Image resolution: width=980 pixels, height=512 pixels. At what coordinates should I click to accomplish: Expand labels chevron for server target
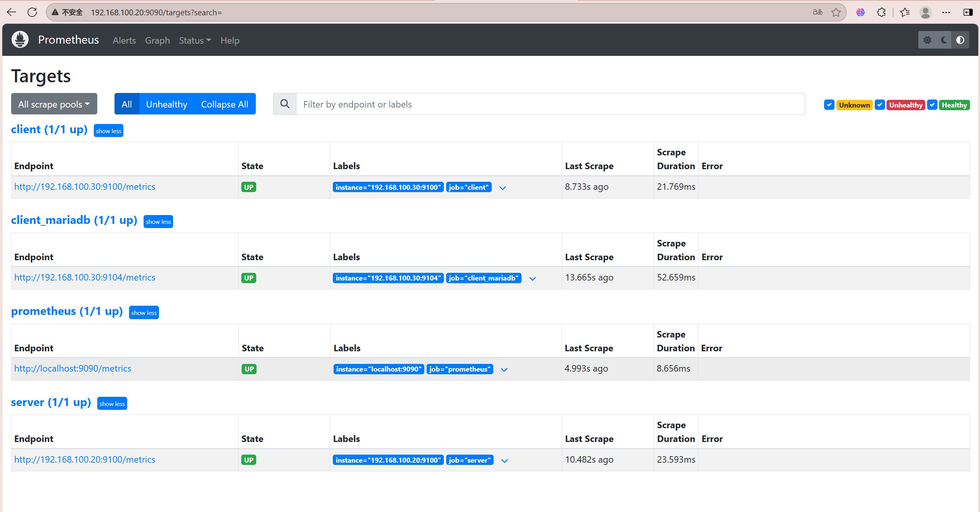504,461
